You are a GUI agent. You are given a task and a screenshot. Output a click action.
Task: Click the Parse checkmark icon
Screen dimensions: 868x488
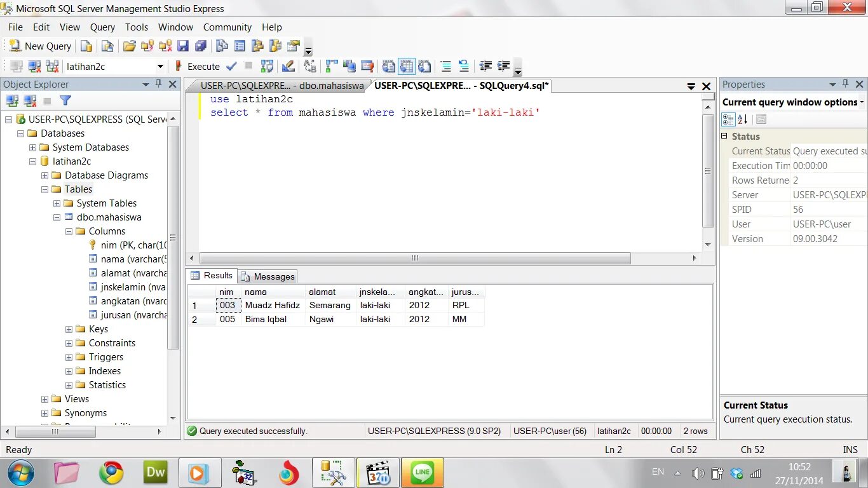(x=231, y=66)
